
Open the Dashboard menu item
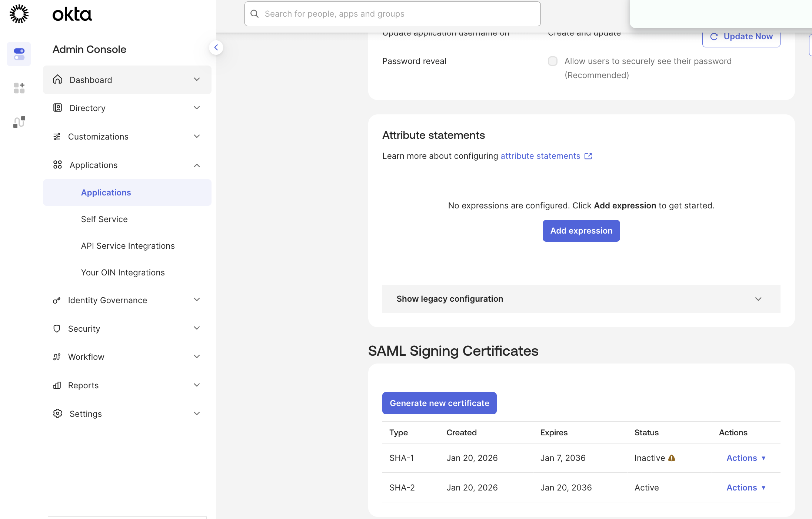127,80
